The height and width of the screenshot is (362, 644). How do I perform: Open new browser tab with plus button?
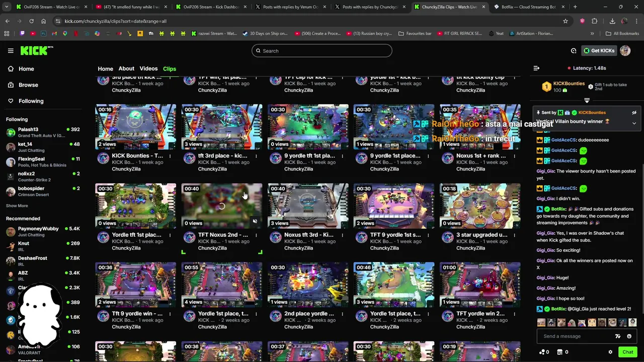pyautogui.click(x=575, y=7)
